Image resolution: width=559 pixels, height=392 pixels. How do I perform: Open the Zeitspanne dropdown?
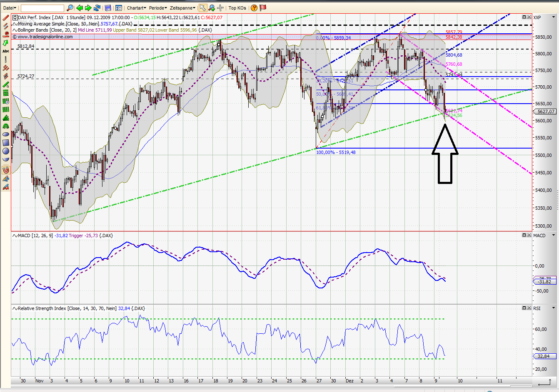182,7
